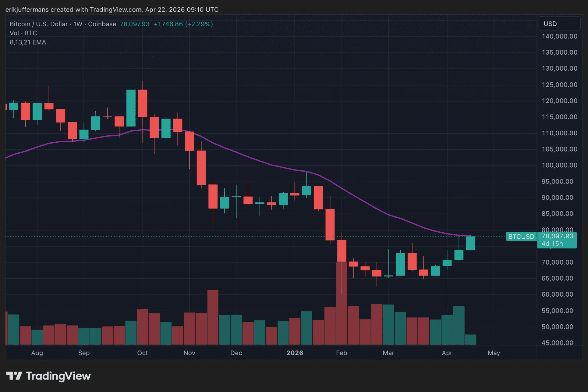
Task: Click the TradingView logo
Action: click(x=49, y=376)
